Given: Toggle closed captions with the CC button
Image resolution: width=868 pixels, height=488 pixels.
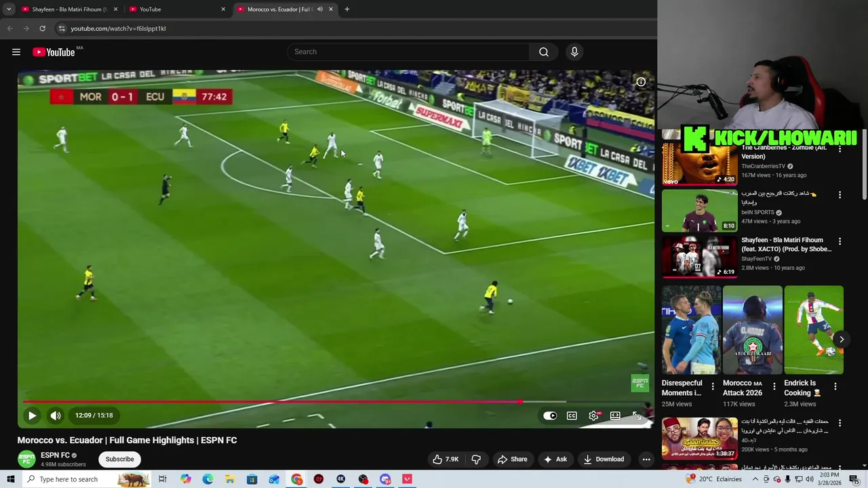Looking at the screenshot, I should coord(572,415).
